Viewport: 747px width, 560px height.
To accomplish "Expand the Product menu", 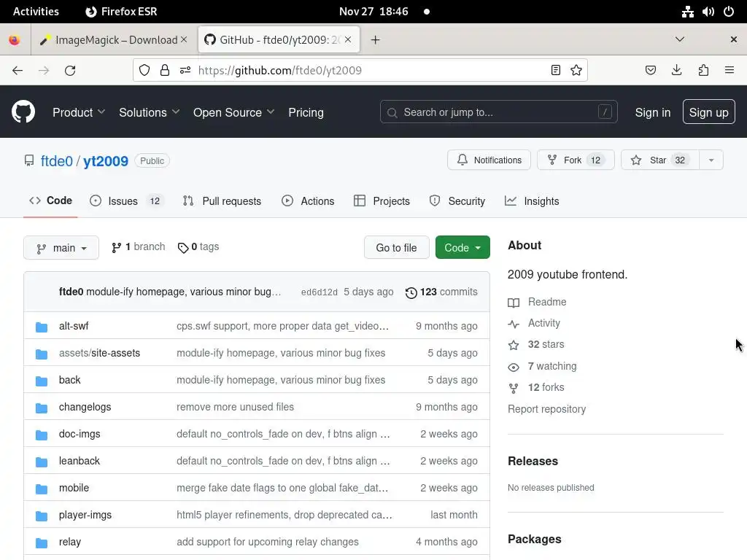I will (x=79, y=112).
